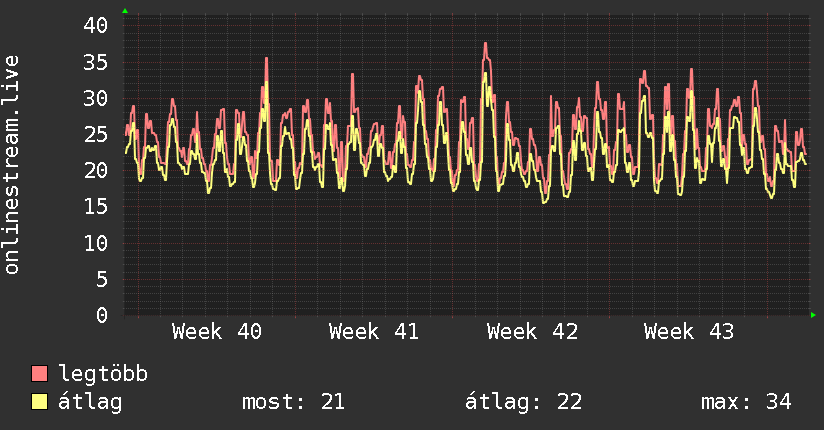Image resolution: width=824 pixels, height=430 pixels.
Task: Select the Week 41 axis label
Action: click(374, 332)
